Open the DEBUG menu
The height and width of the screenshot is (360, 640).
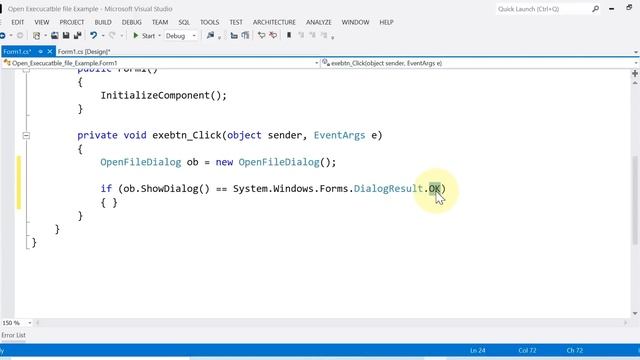point(131,22)
